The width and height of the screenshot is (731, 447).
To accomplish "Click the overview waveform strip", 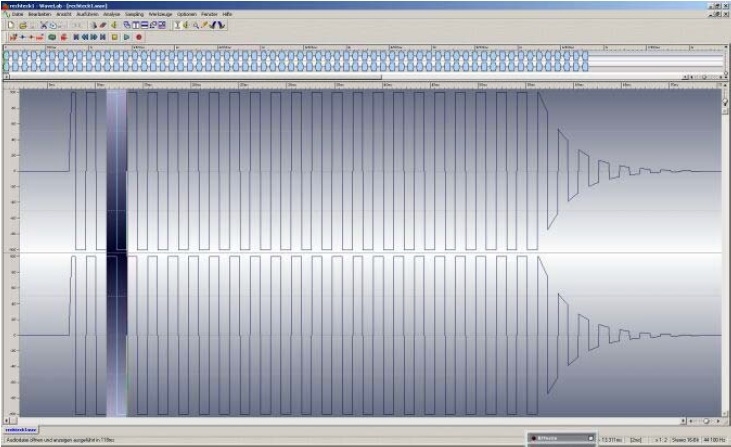I will click(x=364, y=61).
